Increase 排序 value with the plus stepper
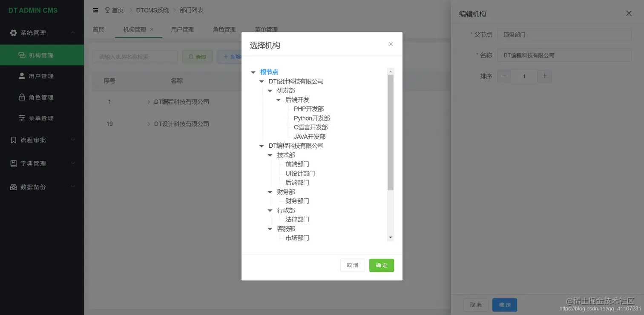The image size is (644, 315). pyautogui.click(x=544, y=76)
